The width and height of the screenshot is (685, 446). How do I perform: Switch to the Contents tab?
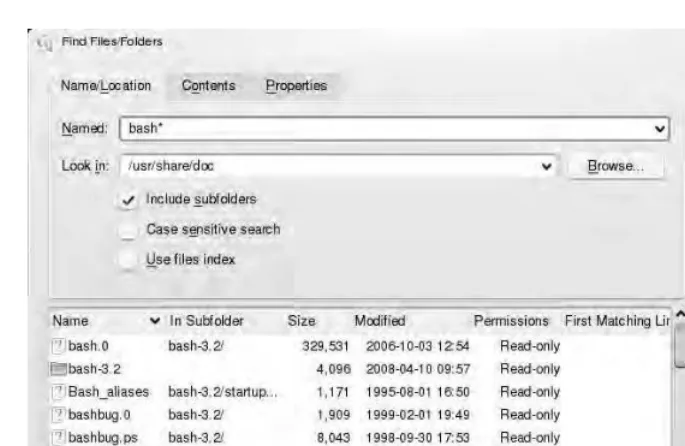(208, 86)
